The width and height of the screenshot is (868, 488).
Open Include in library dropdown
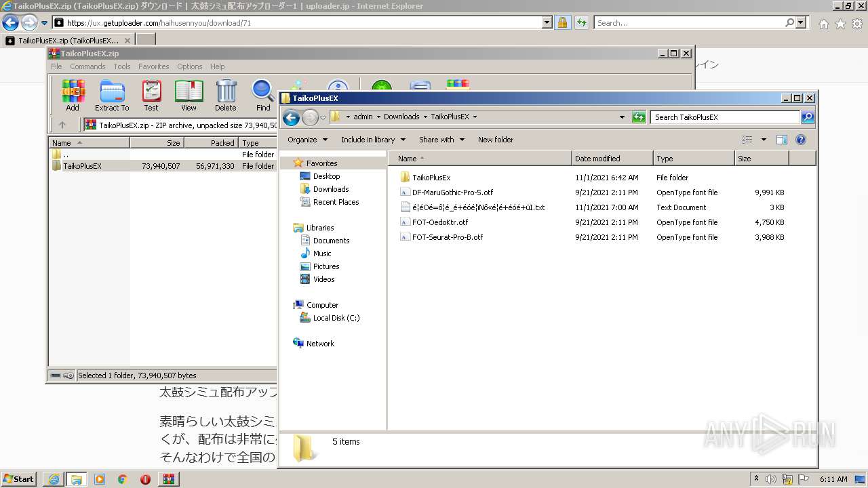pyautogui.click(x=373, y=140)
